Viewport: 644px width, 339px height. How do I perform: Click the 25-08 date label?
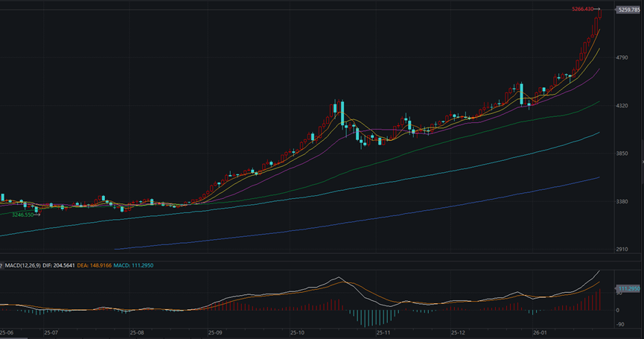click(137, 333)
